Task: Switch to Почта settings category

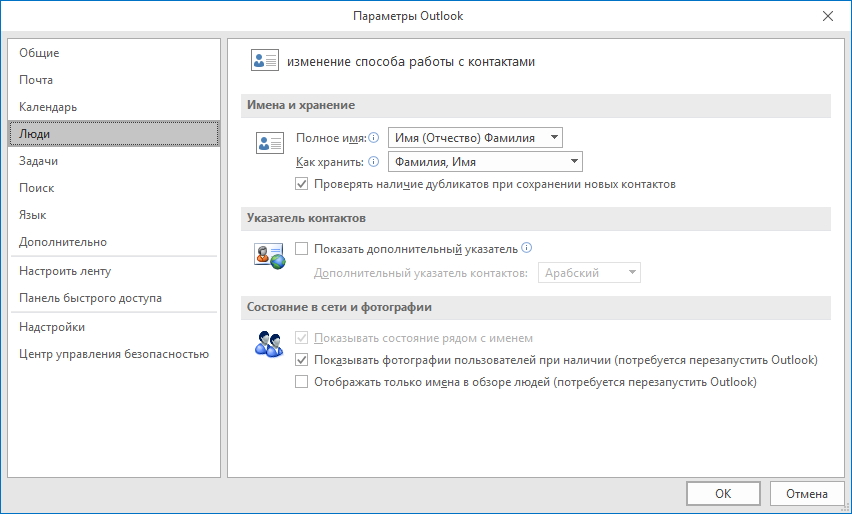Action: click(114, 80)
